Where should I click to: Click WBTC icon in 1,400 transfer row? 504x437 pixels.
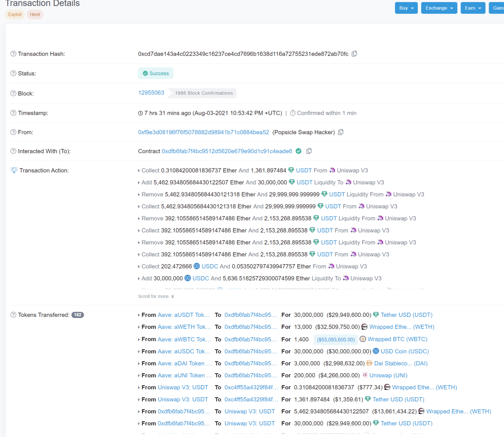(x=363, y=339)
